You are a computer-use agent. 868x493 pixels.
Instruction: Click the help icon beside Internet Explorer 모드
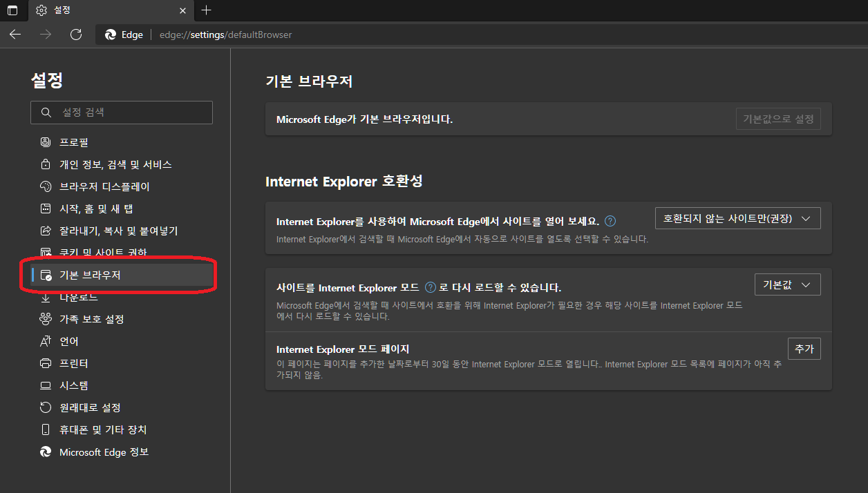pyautogui.click(x=431, y=287)
